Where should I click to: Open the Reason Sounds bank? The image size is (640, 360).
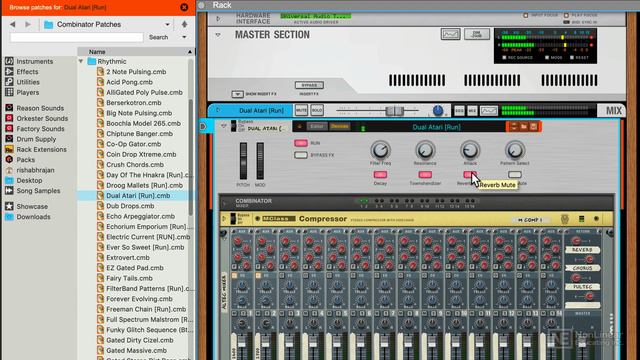click(35, 108)
